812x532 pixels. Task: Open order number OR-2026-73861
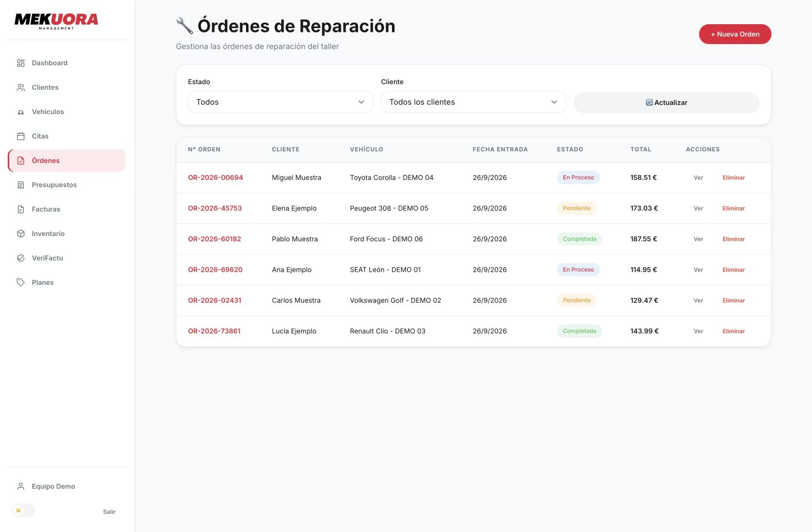(x=214, y=331)
